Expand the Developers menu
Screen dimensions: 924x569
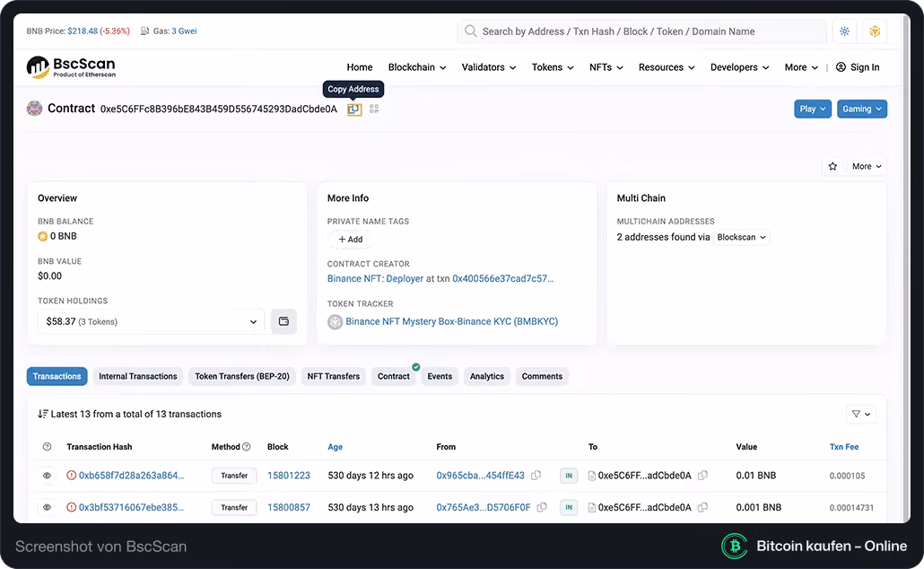(x=740, y=67)
